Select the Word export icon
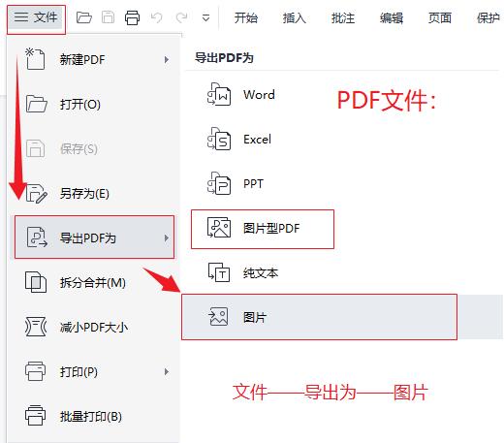The image size is (504, 443). [x=219, y=94]
